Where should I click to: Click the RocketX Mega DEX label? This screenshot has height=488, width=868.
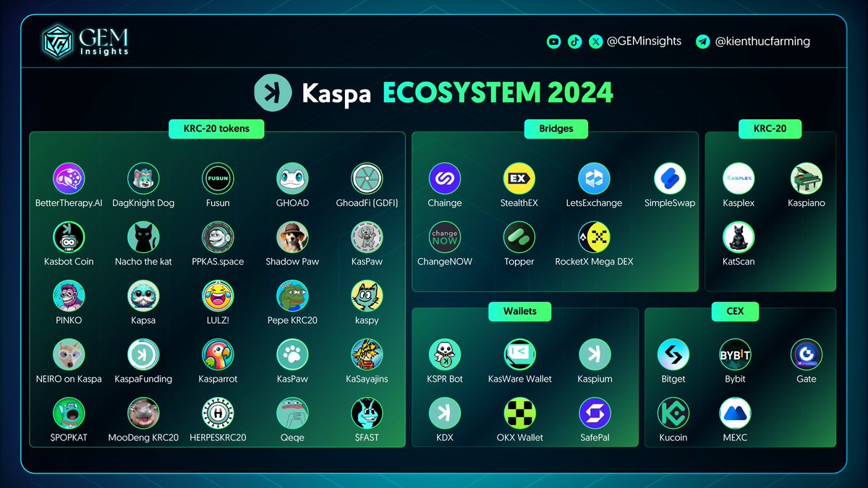(594, 262)
